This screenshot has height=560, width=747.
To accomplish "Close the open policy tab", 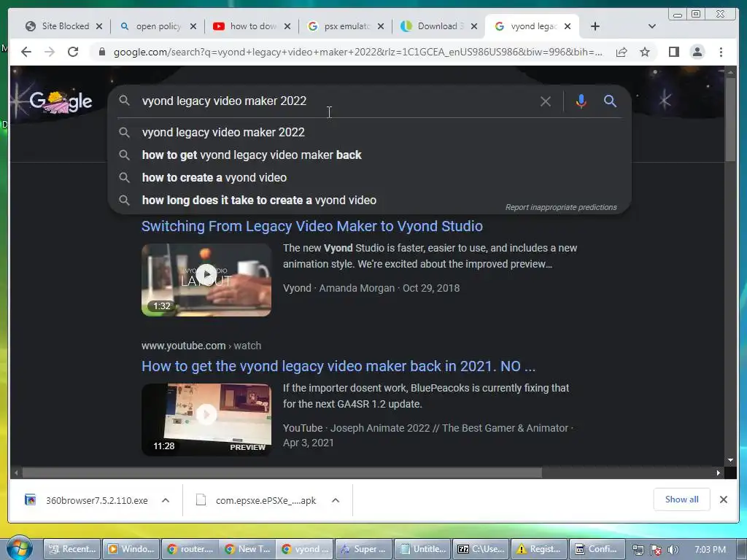I will pyautogui.click(x=193, y=26).
